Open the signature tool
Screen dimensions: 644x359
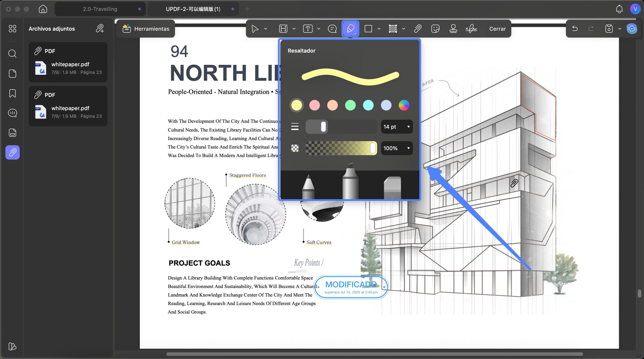click(471, 29)
